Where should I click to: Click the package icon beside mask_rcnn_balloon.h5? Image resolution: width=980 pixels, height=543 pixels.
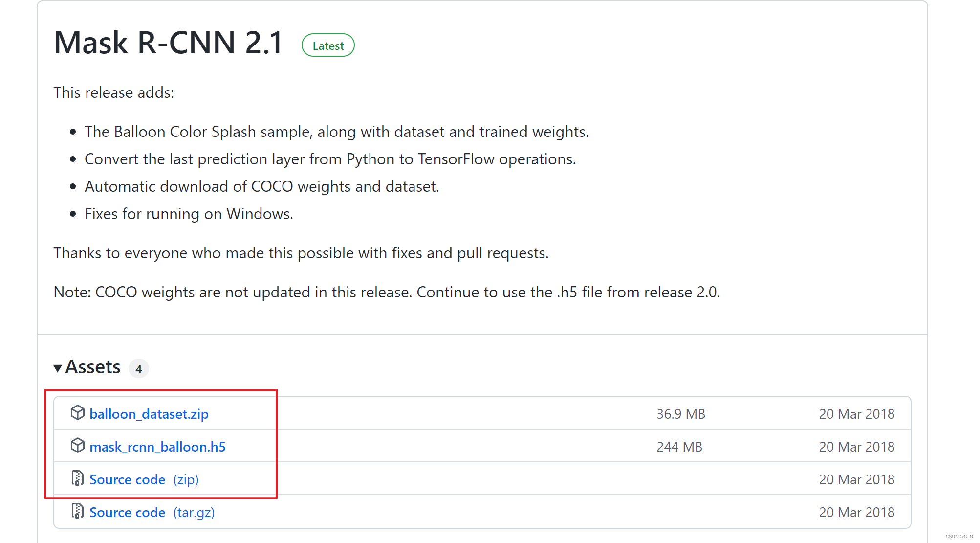pos(77,446)
